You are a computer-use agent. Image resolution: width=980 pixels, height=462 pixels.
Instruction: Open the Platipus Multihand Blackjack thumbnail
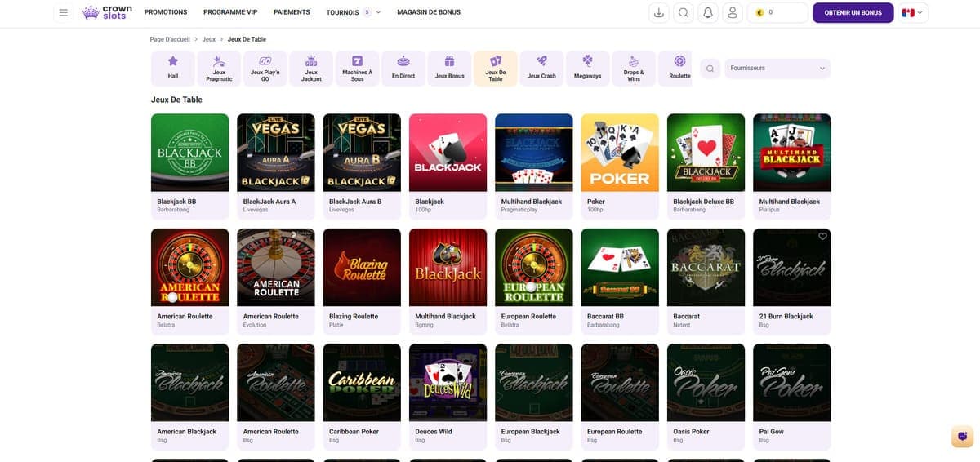(x=792, y=152)
